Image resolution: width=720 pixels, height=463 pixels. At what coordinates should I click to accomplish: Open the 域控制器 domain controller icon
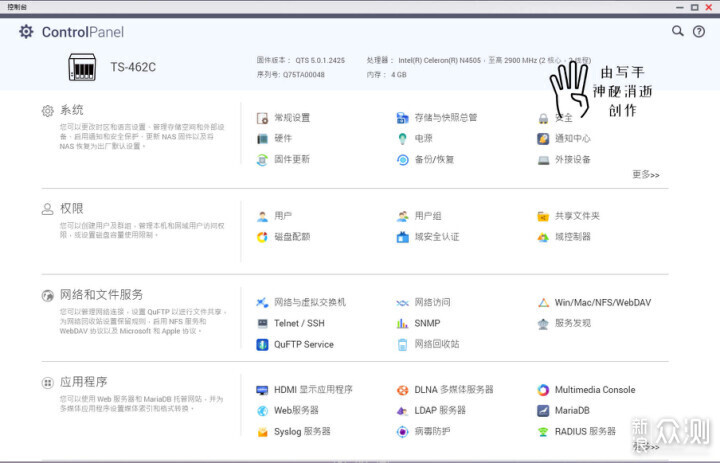[x=543, y=237]
